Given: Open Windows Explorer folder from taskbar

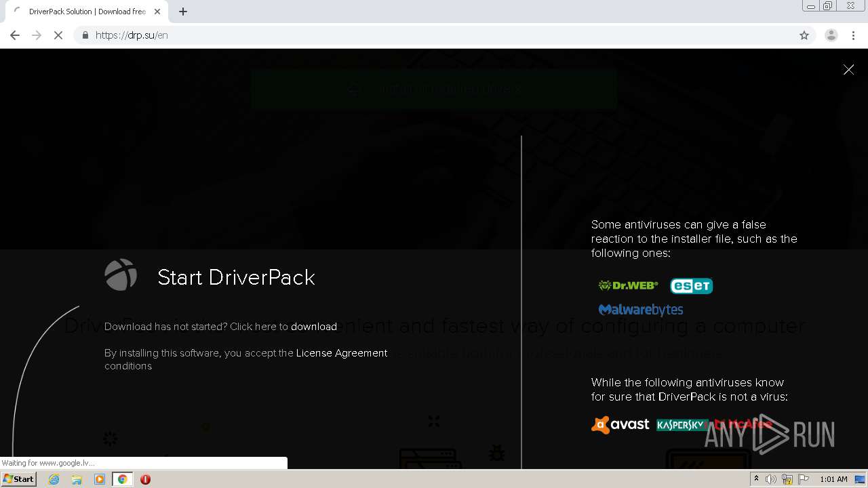Looking at the screenshot, I should tap(77, 479).
